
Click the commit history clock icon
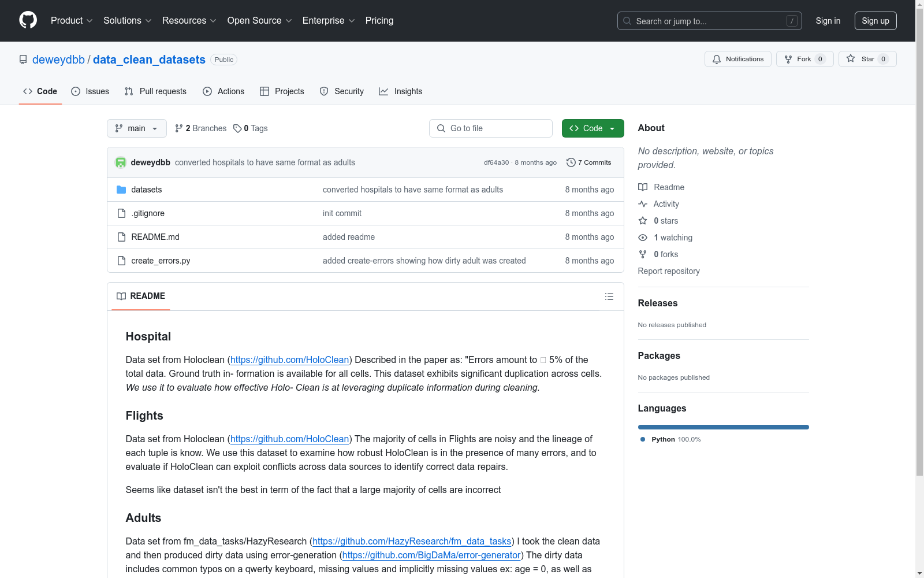tap(571, 162)
